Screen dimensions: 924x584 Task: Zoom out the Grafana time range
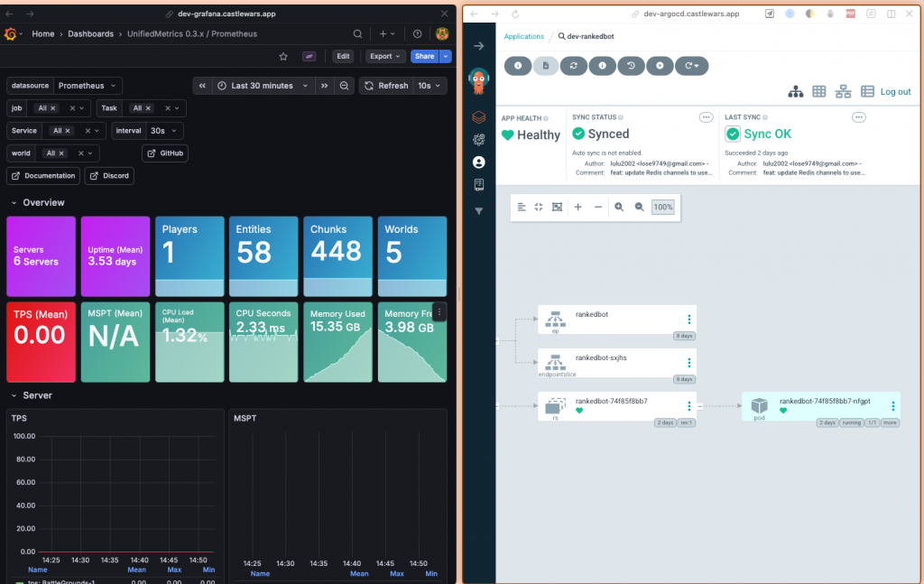pos(344,86)
